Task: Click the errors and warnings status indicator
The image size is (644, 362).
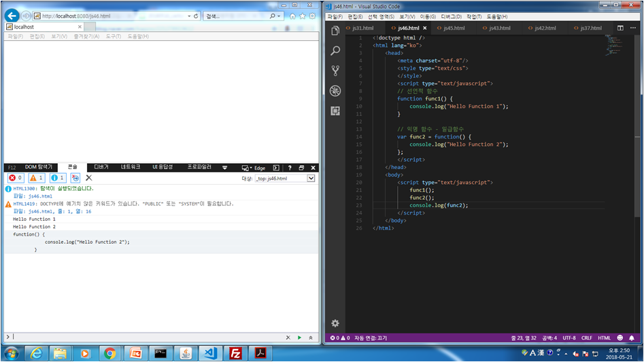Action: pyautogui.click(x=339, y=338)
